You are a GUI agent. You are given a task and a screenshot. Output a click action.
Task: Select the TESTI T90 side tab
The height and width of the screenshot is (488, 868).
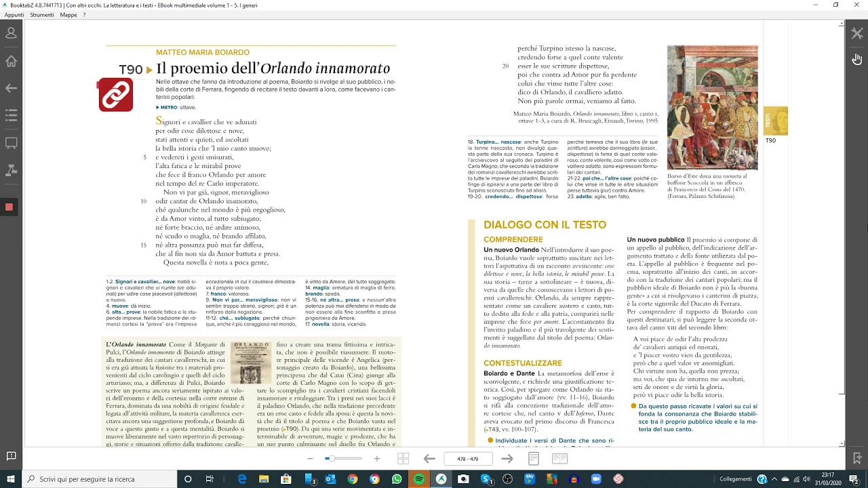point(776,121)
